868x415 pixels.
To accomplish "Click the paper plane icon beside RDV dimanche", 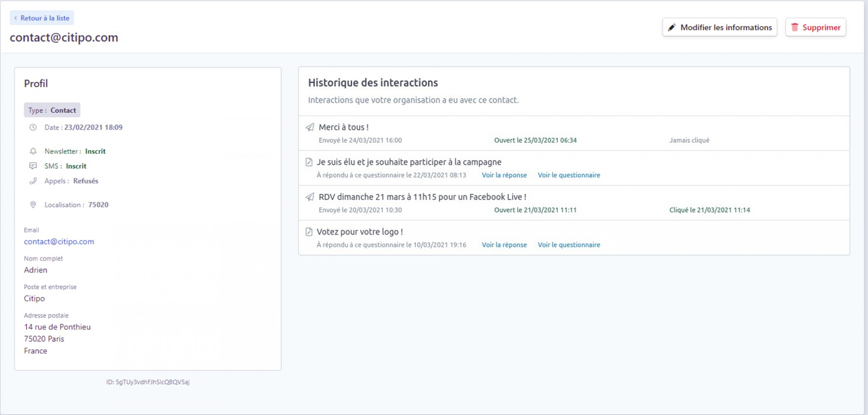I will point(310,197).
